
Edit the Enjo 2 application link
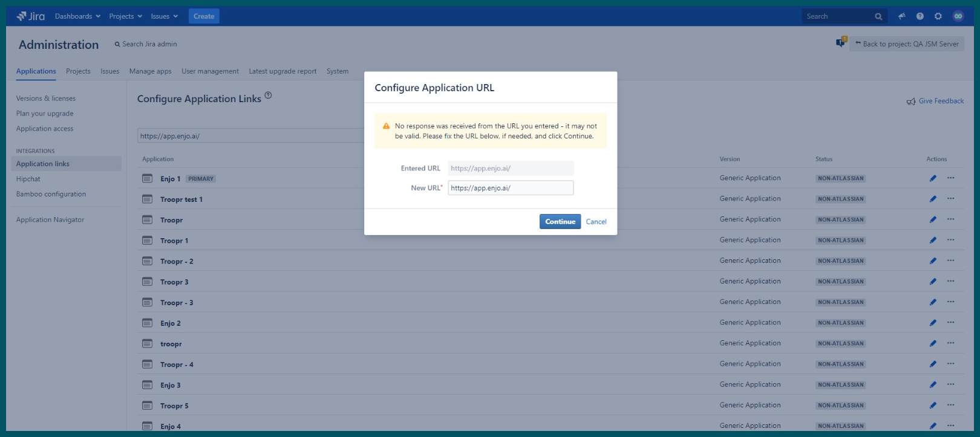coord(933,323)
